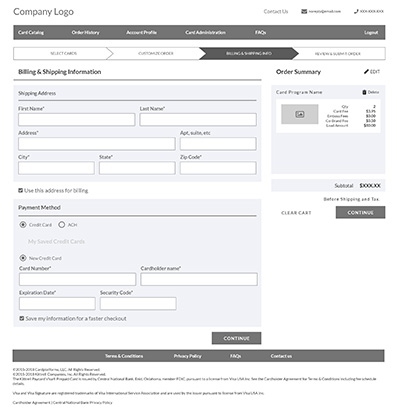Open Card Catalog in navigation bar
Viewport: 397px width, 410px height.
coord(31,32)
